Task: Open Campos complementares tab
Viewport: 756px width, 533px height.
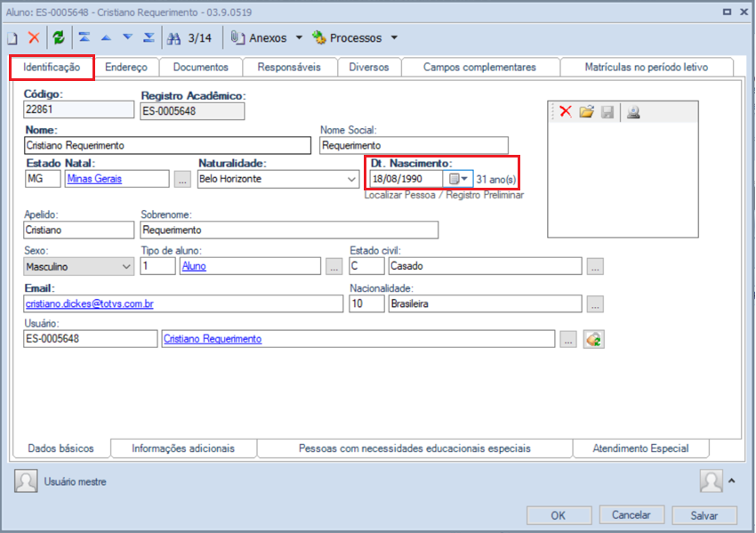Action: point(479,67)
